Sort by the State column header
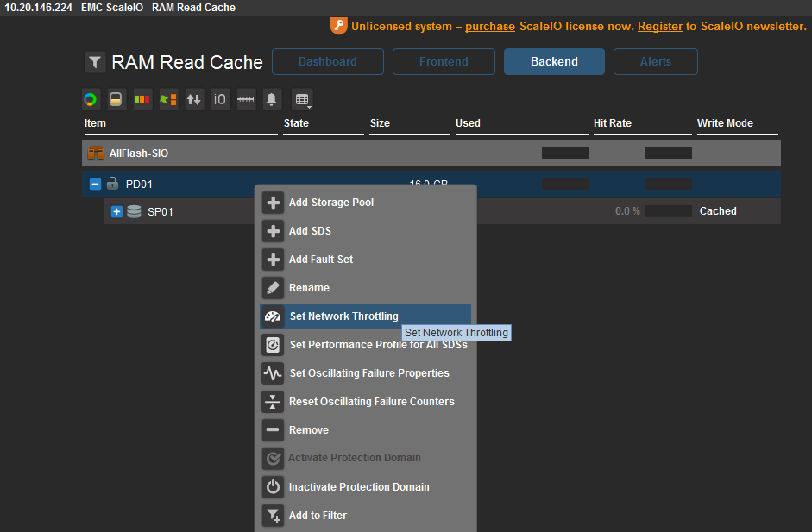The width and height of the screenshot is (812, 532). coord(296,123)
